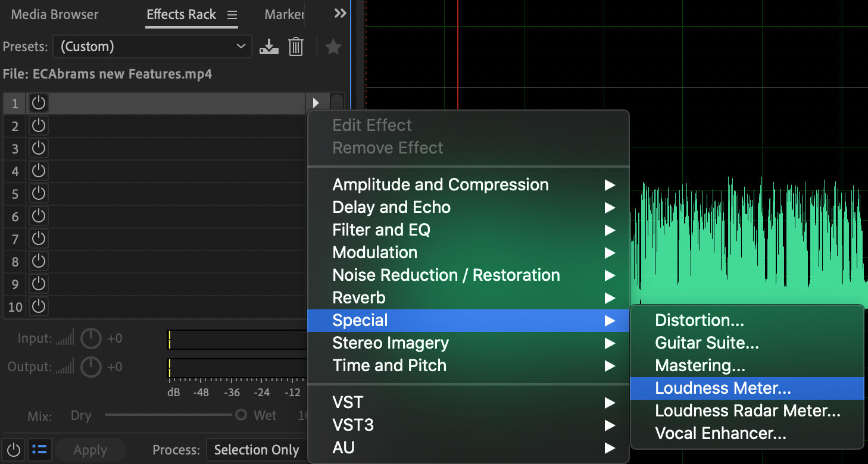Open the Presets dropdown

(152, 46)
